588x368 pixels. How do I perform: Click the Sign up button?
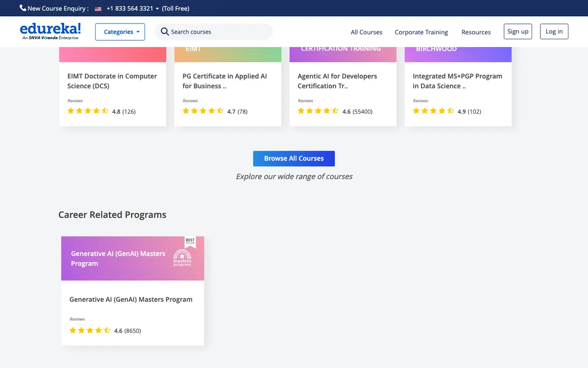(518, 31)
